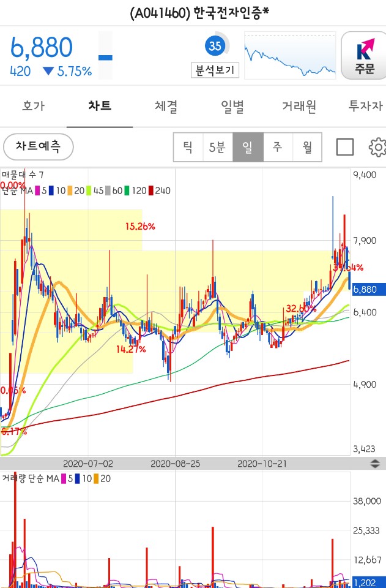
Task: Tap the volume MA 5 magenta swatch
Action: pos(64,479)
